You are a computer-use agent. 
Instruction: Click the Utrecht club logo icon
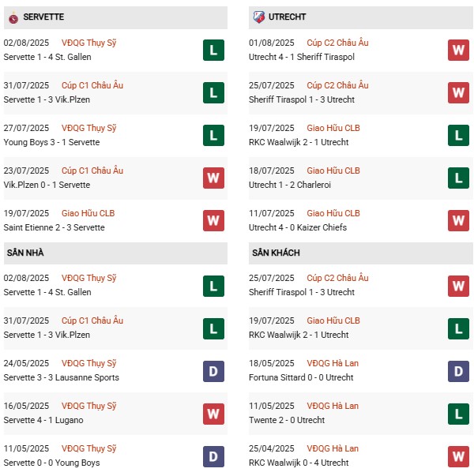[258, 17]
